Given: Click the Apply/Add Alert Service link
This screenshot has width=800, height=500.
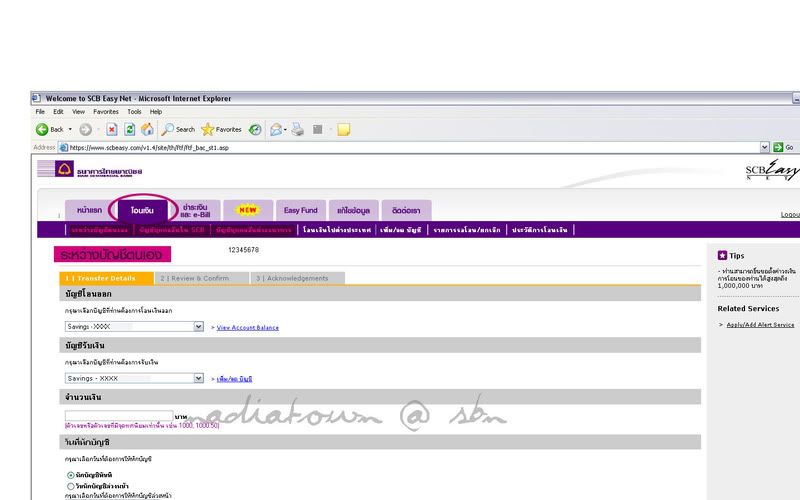Looking at the screenshot, I should coord(760,324).
